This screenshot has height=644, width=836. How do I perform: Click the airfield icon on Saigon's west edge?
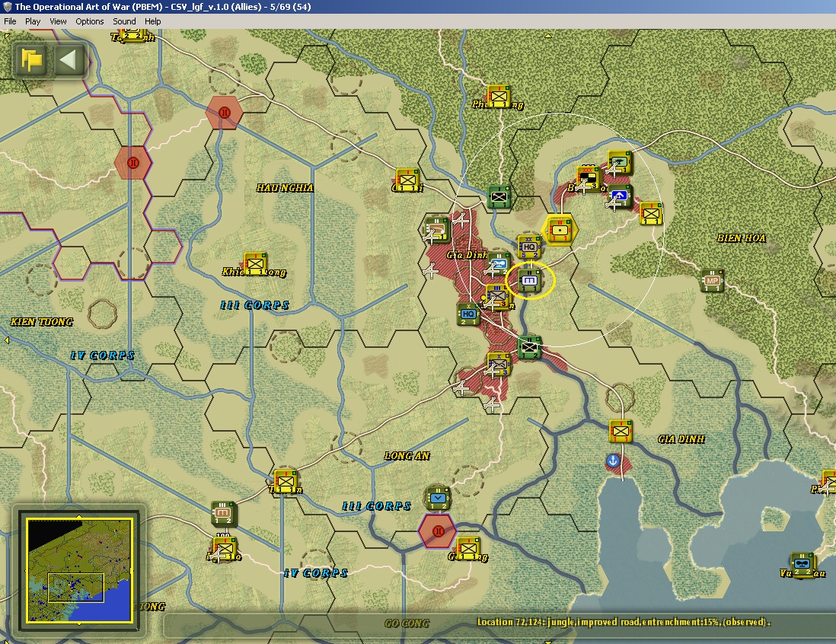tap(430, 271)
